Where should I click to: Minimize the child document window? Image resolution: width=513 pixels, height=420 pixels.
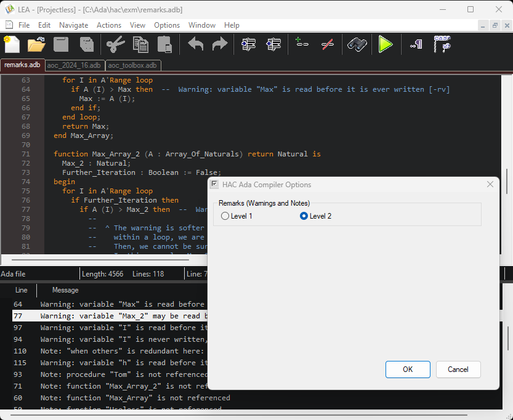click(483, 25)
